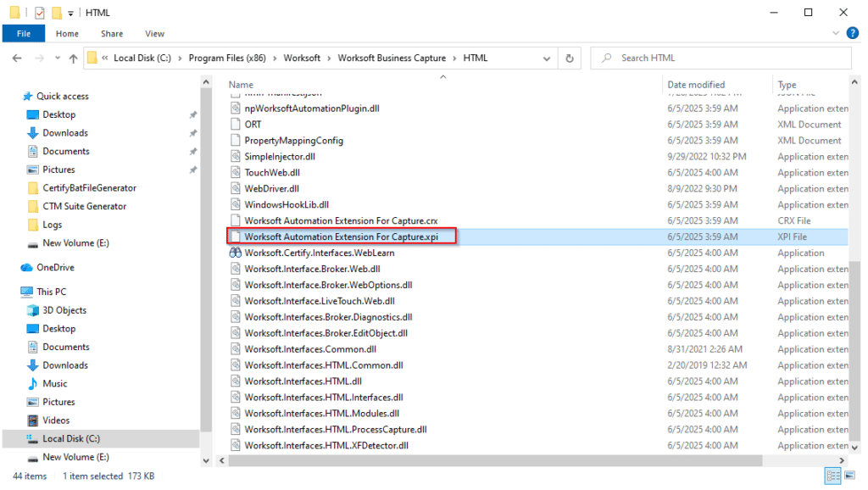Click the Properties quick access toolbar icon

(x=40, y=12)
